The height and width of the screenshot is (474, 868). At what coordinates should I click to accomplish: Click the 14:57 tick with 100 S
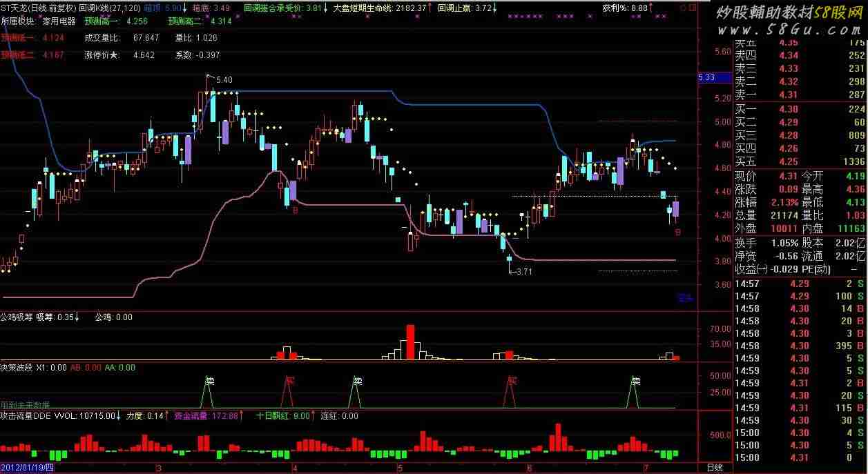pyautogui.click(x=800, y=296)
